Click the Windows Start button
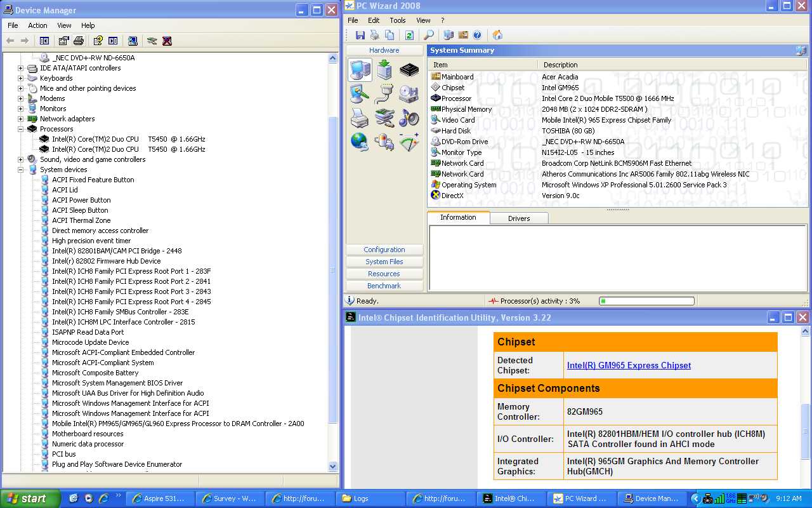812x508 pixels. click(30, 498)
